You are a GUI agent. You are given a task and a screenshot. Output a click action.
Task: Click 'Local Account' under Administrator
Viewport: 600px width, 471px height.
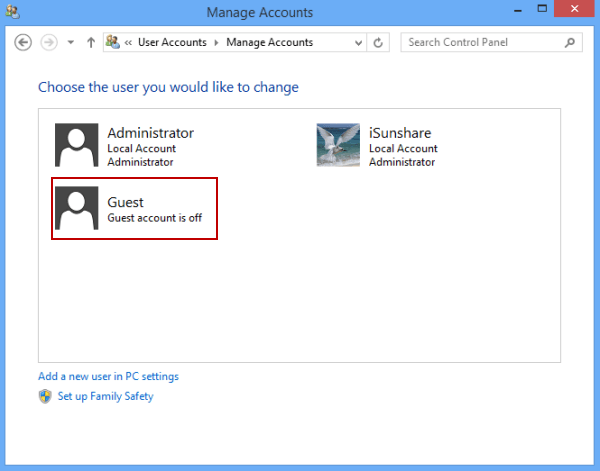142,148
